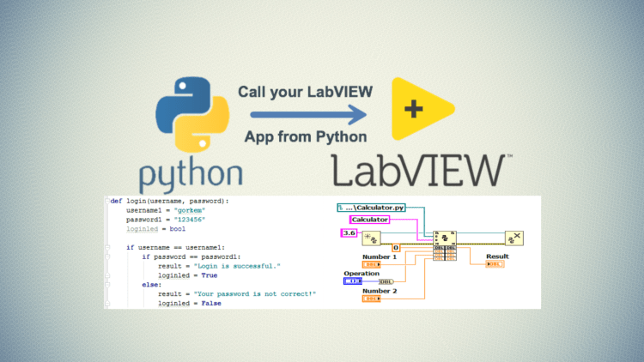Click the orange 0 numeric constant
The height and width of the screenshot is (362, 644).
coord(396,248)
